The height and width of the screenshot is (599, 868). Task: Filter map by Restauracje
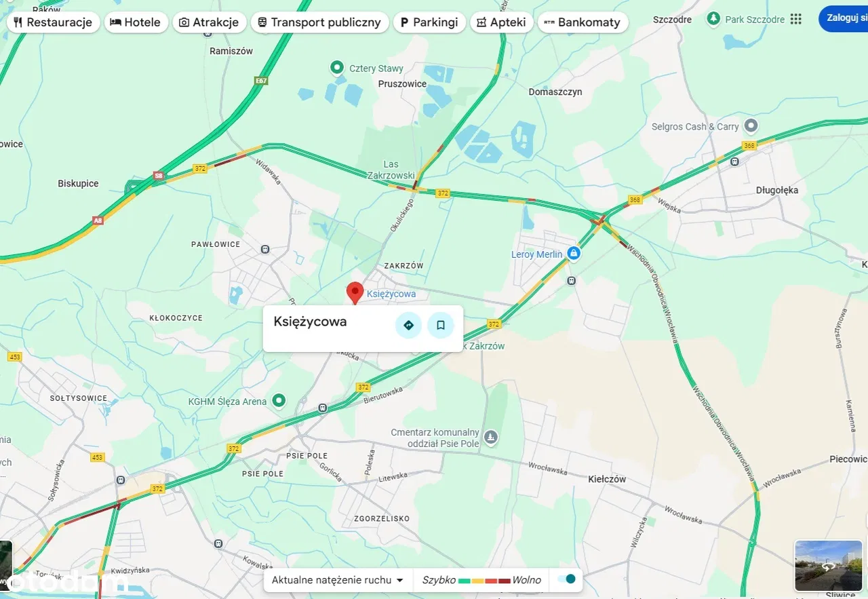pos(53,22)
